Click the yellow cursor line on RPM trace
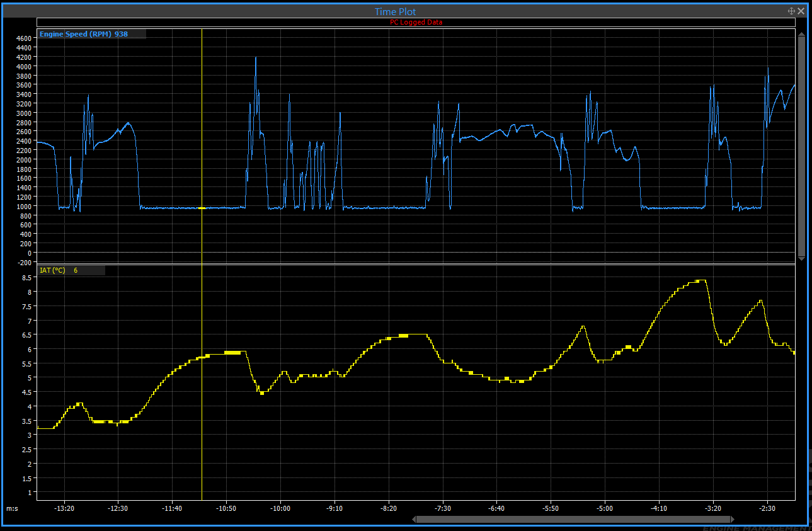Viewport: 812px width, 531px height. [x=202, y=208]
